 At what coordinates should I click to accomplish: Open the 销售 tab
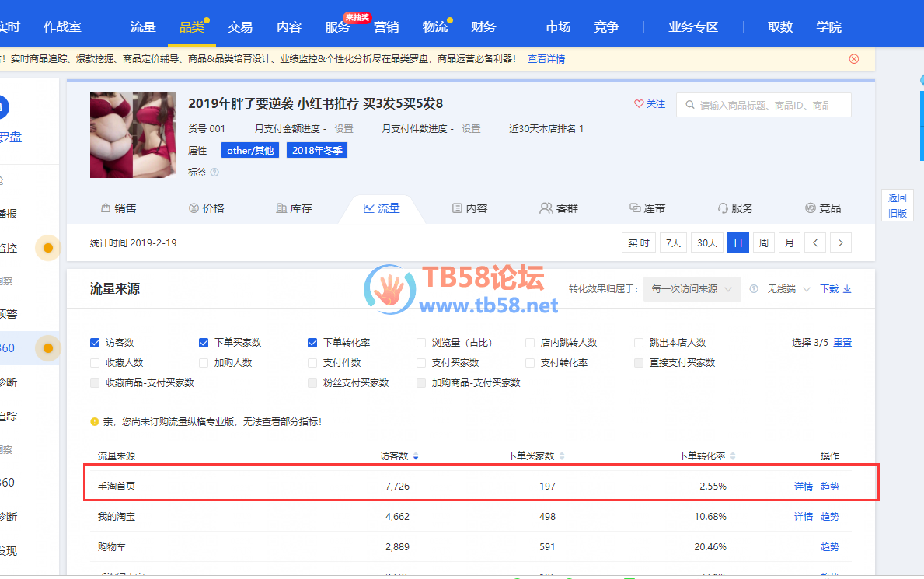point(118,208)
